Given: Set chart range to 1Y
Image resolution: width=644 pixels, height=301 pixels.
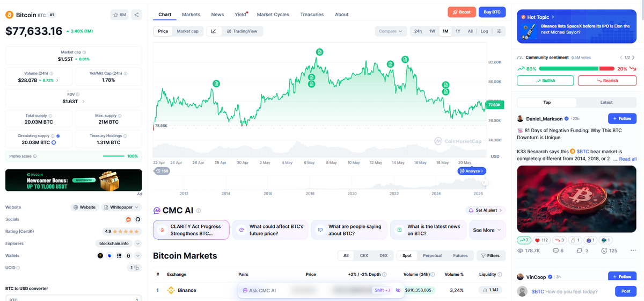Looking at the screenshot, I should coord(458,31).
